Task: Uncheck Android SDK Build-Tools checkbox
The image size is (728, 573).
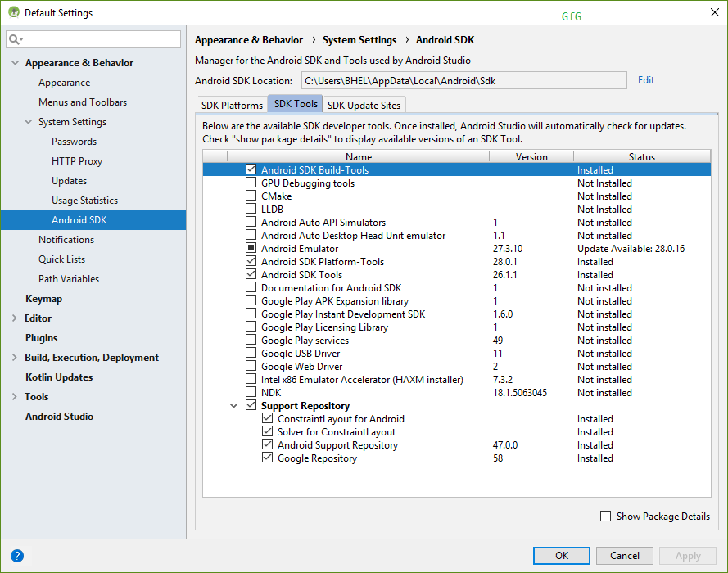Action: coord(251,169)
